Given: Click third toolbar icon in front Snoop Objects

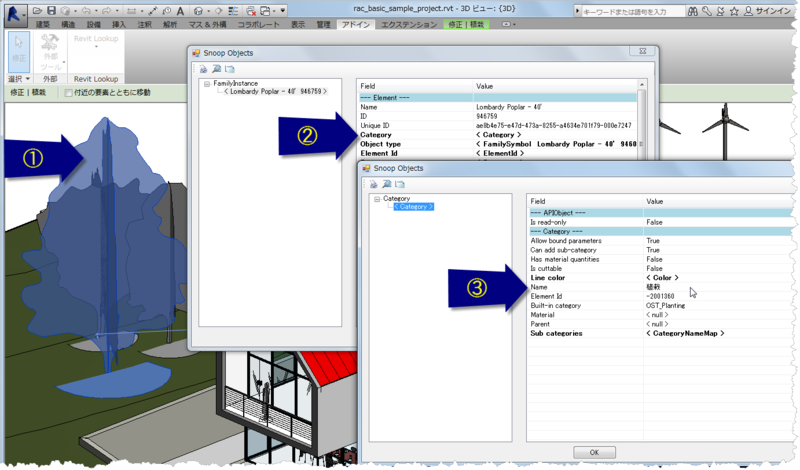Looking at the screenshot, I should pos(399,184).
